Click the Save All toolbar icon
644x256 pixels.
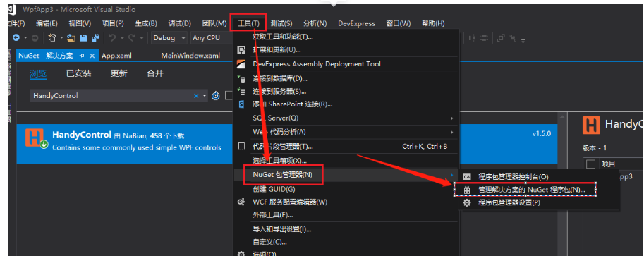click(x=96, y=38)
